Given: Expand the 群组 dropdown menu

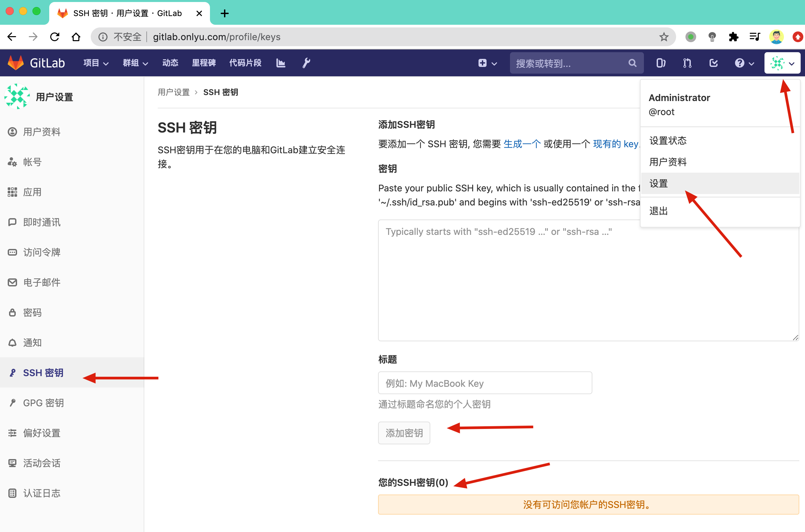Looking at the screenshot, I should coord(136,63).
